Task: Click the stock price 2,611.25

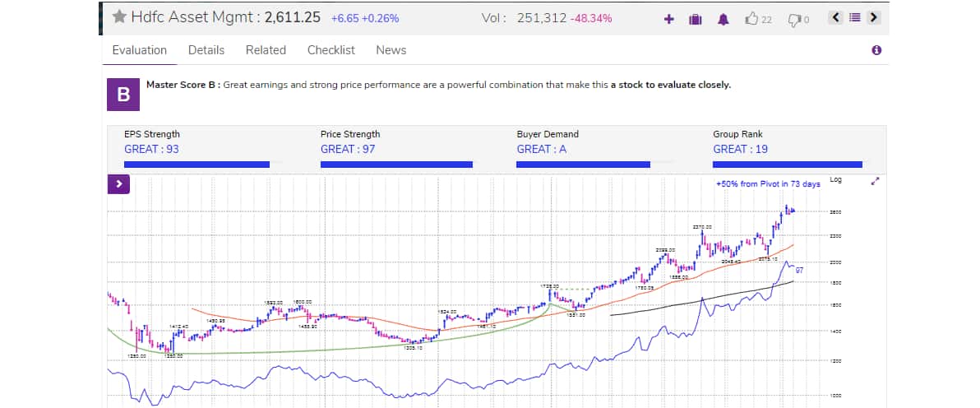Action: (x=293, y=17)
